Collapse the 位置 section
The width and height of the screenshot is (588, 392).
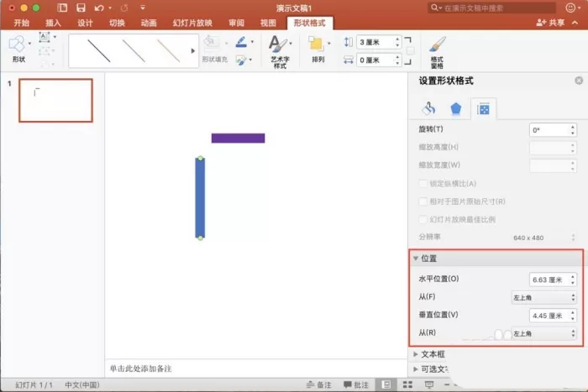(x=416, y=259)
